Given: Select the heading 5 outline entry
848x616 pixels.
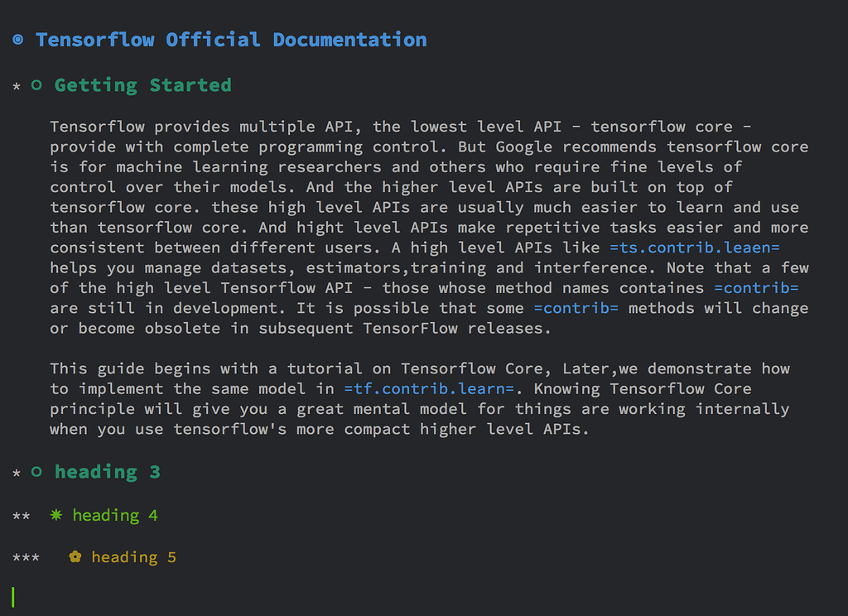Looking at the screenshot, I should click(133, 557).
